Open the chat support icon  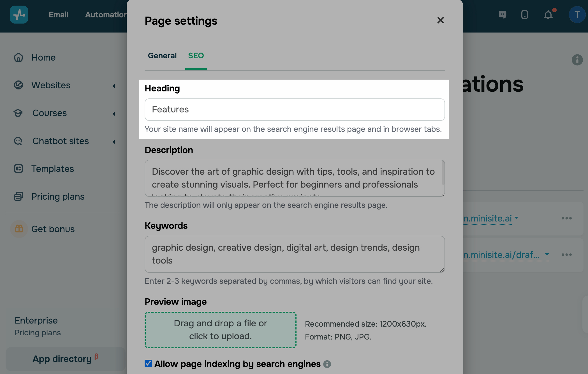[503, 15]
